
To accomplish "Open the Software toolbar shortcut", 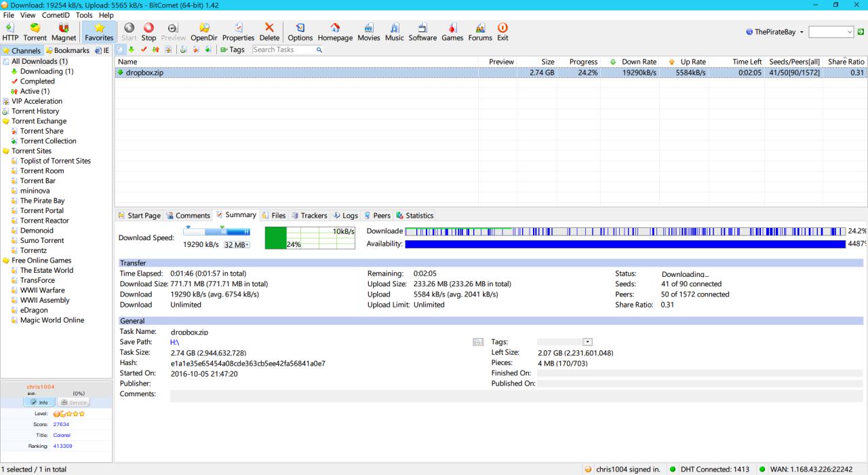I will (422, 31).
